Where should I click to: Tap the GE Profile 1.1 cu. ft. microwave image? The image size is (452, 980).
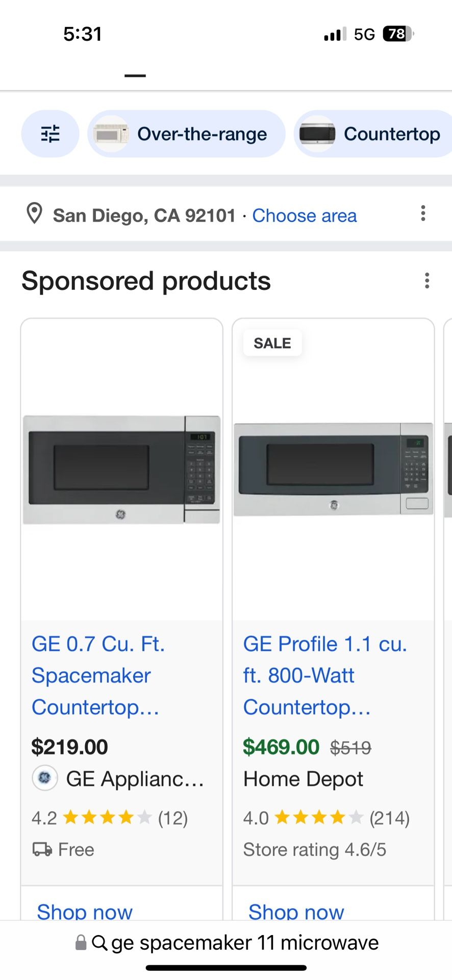[333, 469]
